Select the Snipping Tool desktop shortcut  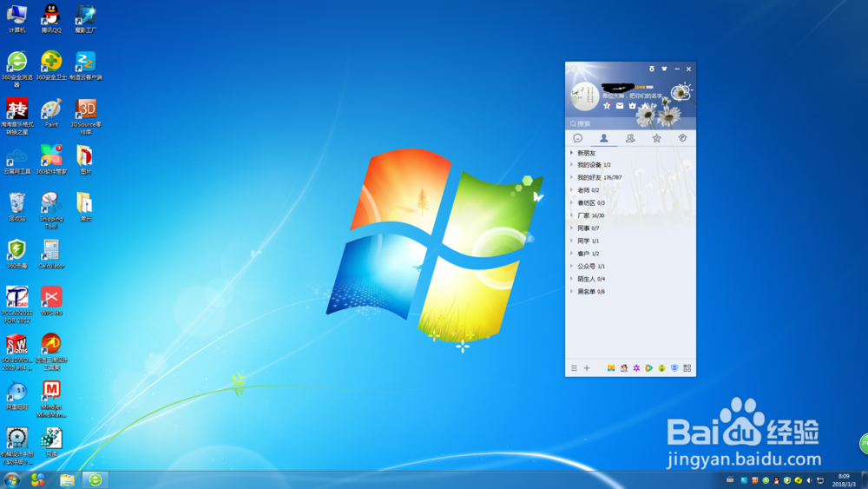(51, 210)
